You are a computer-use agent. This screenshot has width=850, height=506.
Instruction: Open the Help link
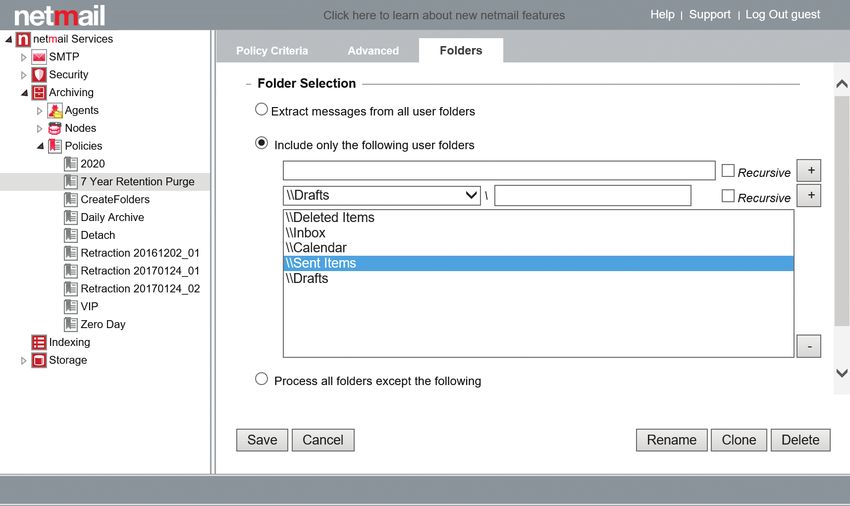pyautogui.click(x=662, y=15)
